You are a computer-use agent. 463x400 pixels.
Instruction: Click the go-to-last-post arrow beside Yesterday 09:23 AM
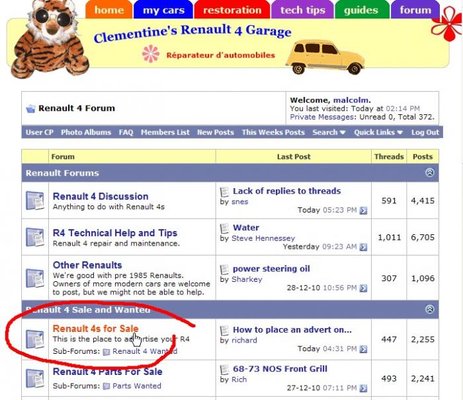pyautogui.click(x=363, y=247)
